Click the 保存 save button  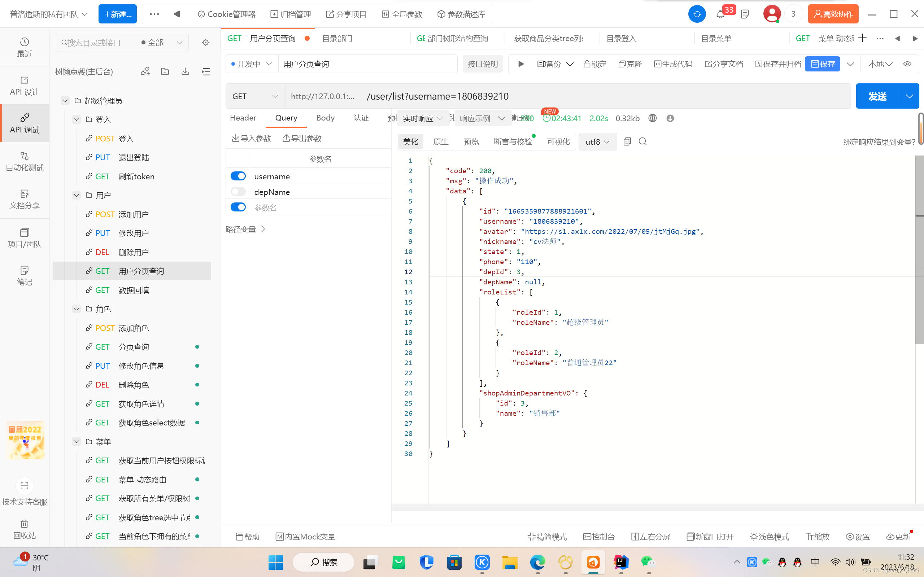(x=823, y=64)
